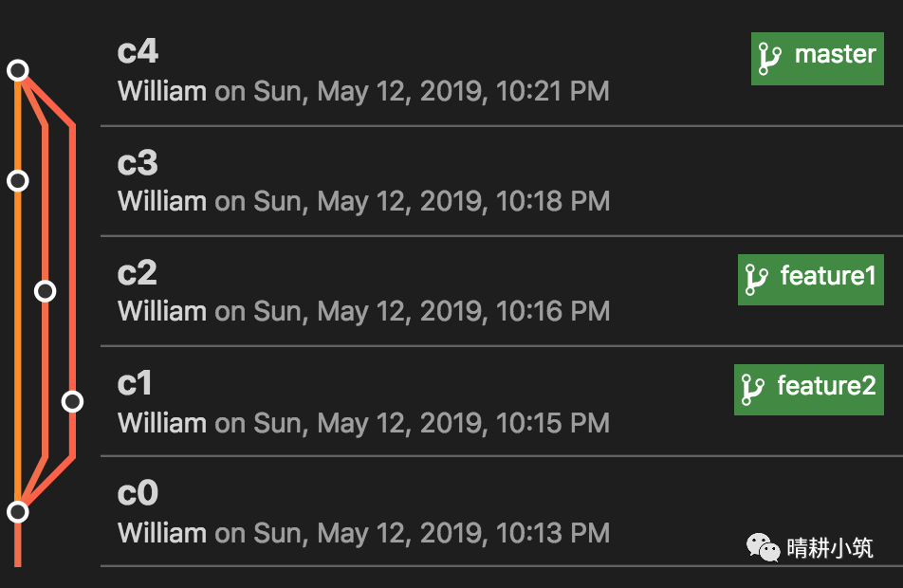Click the c4 commit node in graph
Viewport: 903px width, 588px height.
tap(17, 70)
